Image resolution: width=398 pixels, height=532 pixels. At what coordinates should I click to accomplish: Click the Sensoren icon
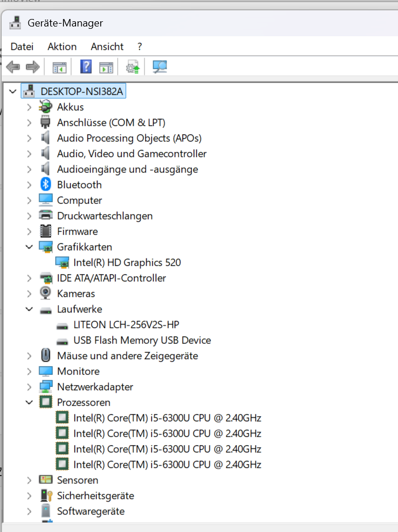(x=46, y=480)
